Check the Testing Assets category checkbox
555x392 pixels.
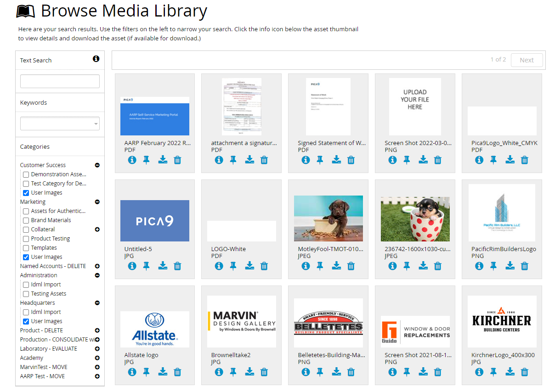[26, 294]
